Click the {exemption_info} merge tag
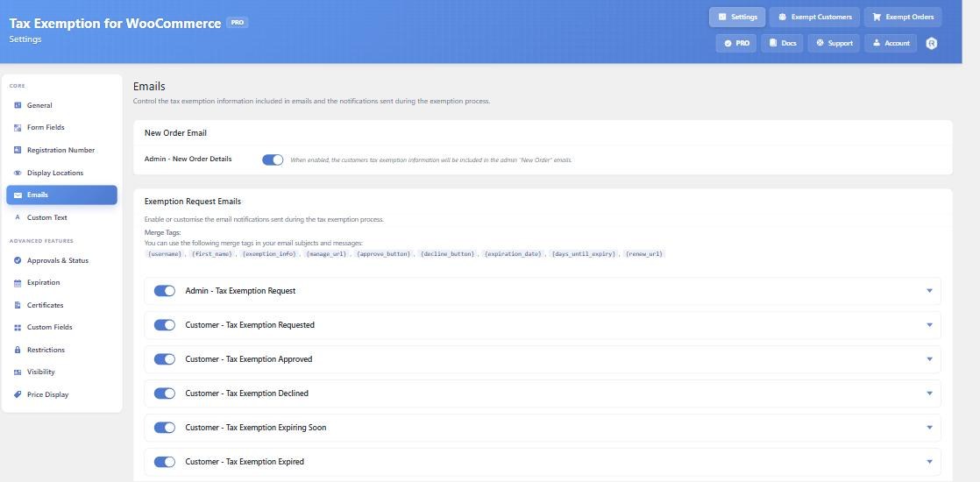Viewport: 980px width, 482px height. pos(269,254)
